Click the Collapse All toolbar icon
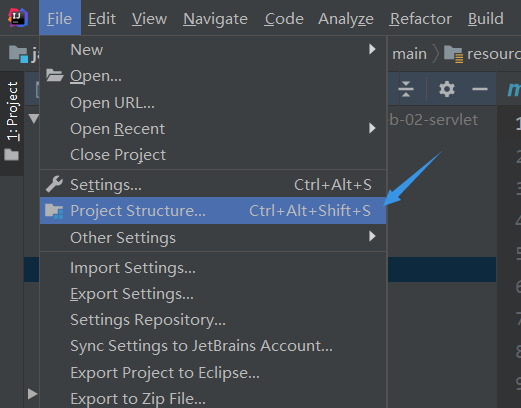 [406, 89]
